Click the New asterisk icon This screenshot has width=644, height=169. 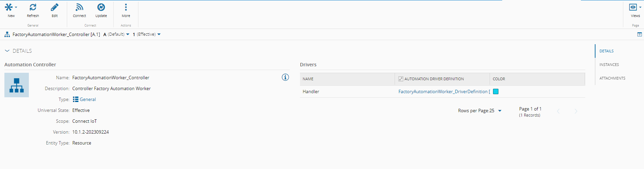click(x=9, y=7)
